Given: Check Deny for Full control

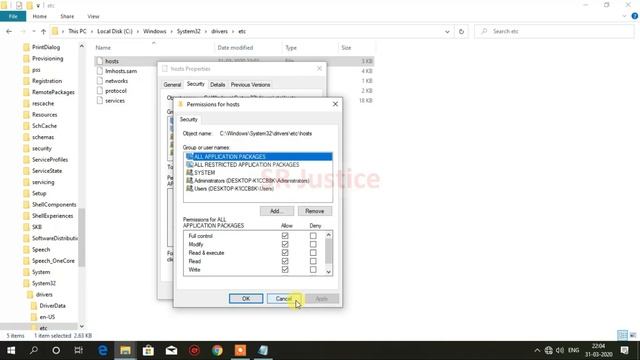Looking at the screenshot, I should pos(313,236).
